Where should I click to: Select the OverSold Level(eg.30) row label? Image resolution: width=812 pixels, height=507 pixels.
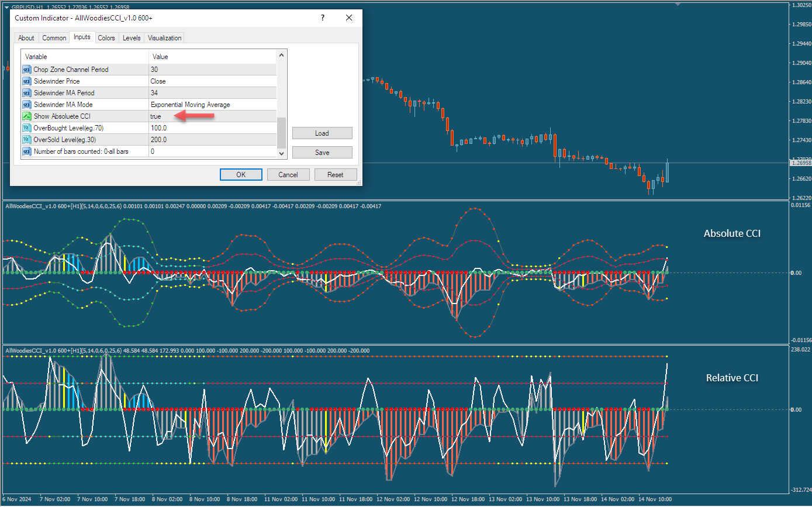click(x=64, y=140)
